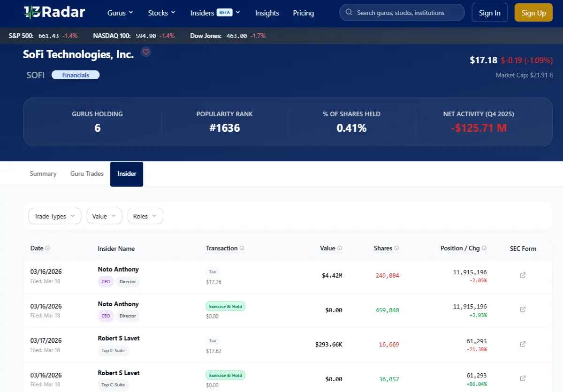This screenshot has height=392, width=563.
Task: Click the Exercise & Hold badge for Robert S Lavet
Action: pos(226,376)
